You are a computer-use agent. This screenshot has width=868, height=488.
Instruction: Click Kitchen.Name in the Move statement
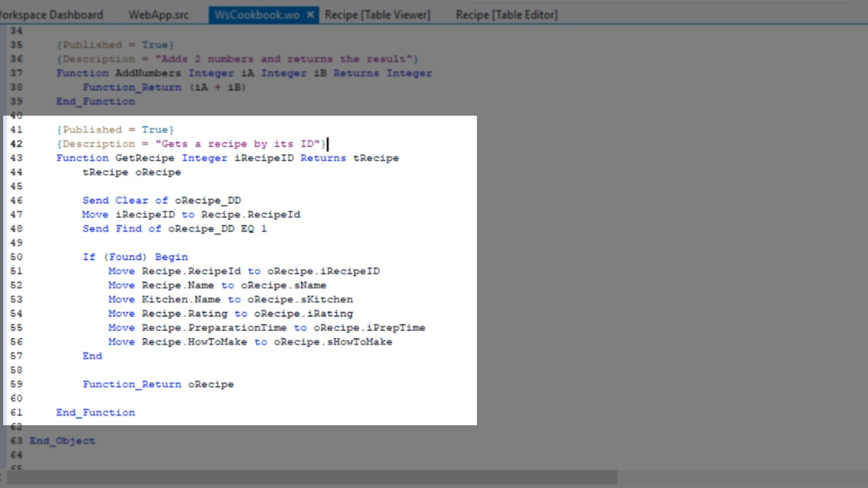pyautogui.click(x=181, y=300)
